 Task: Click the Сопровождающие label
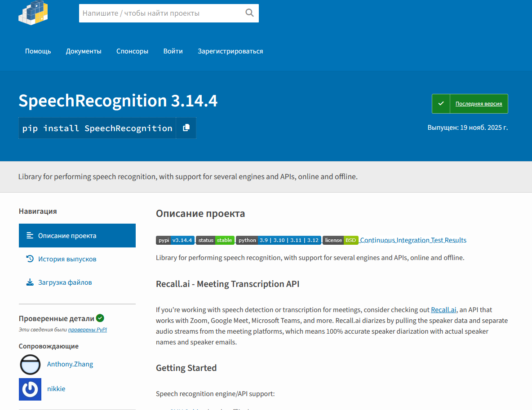point(49,346)
